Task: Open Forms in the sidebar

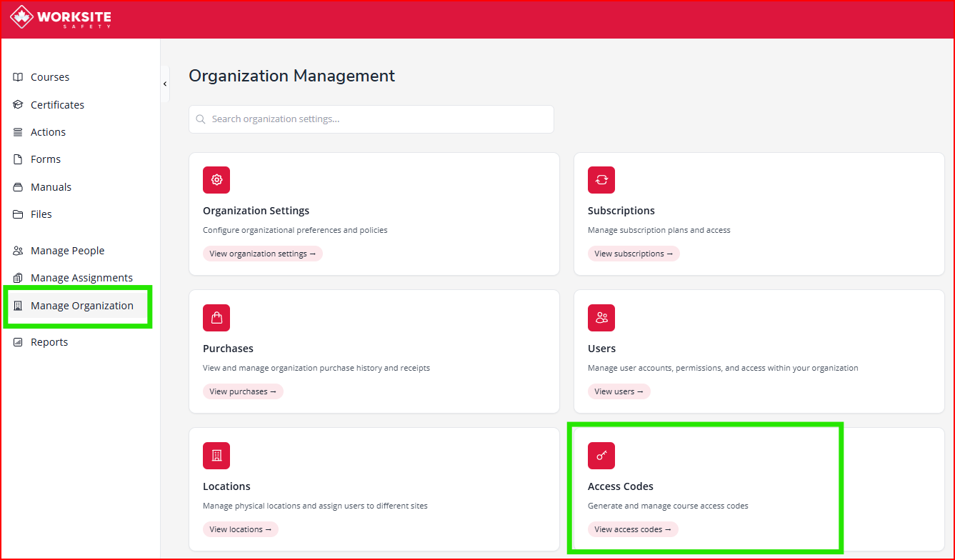Action: click(46, 159)
